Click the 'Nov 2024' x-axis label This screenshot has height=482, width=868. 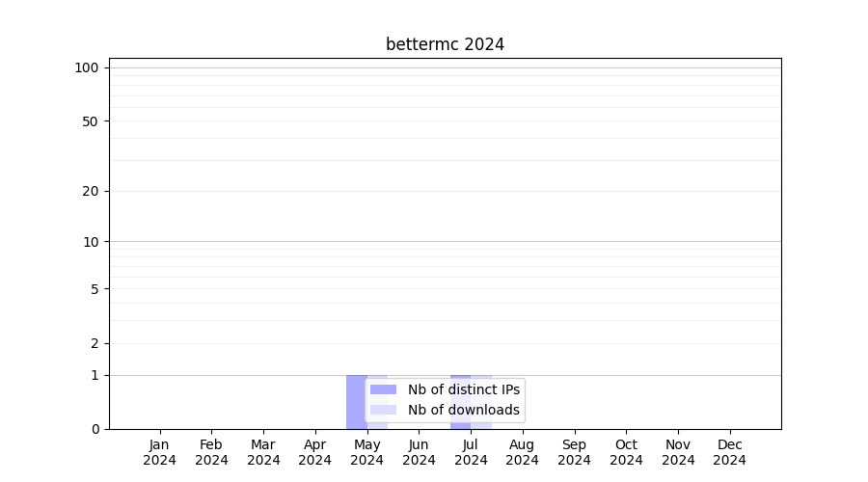(x=678, y=452)
